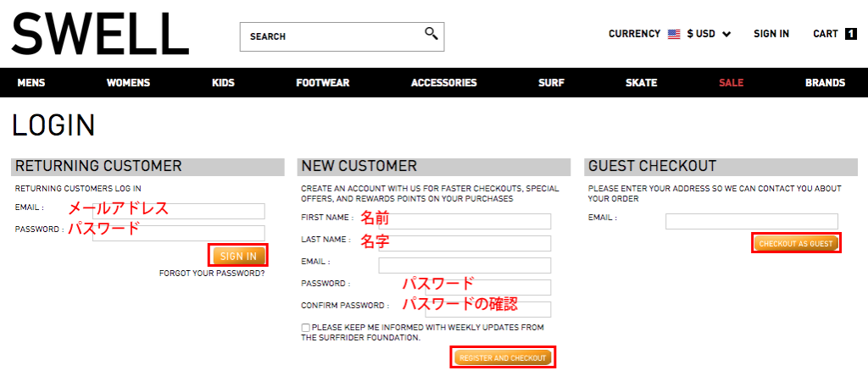Click CHECKOUT AS GUEST button
The image size is (868, 376).
(x=796, y=243)
